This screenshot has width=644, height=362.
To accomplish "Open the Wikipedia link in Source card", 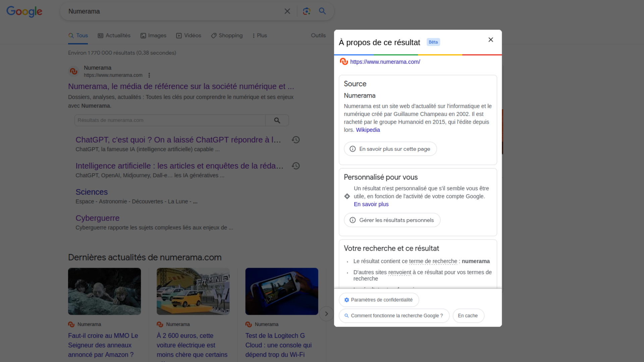I will point(368,130).
